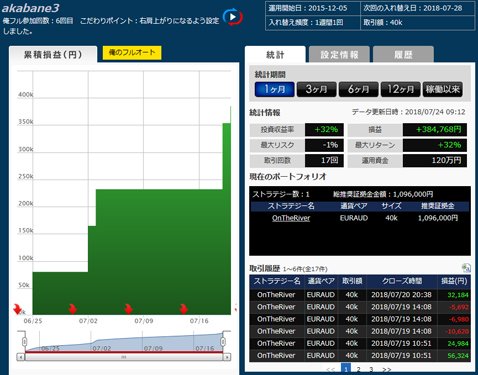Click the left scroll arrow under the chart
This screenshot has height=375, width=478.
tap(21, 357)
